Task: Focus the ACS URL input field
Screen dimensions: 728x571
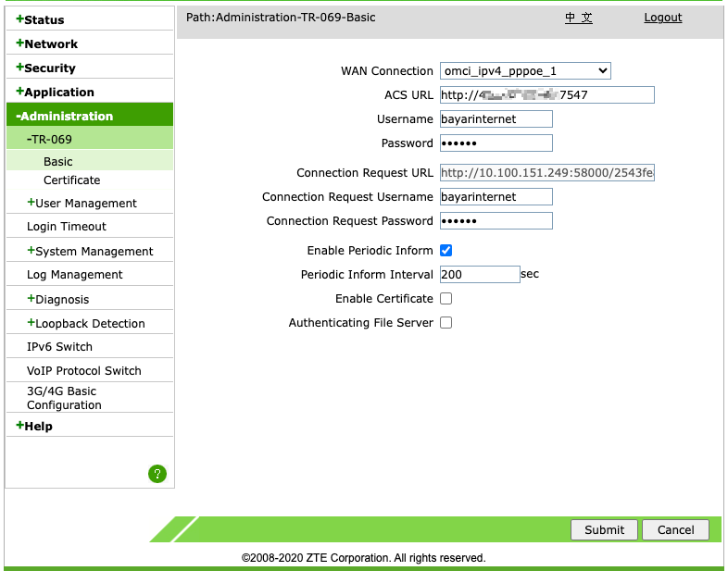Action: click(546, 95)
